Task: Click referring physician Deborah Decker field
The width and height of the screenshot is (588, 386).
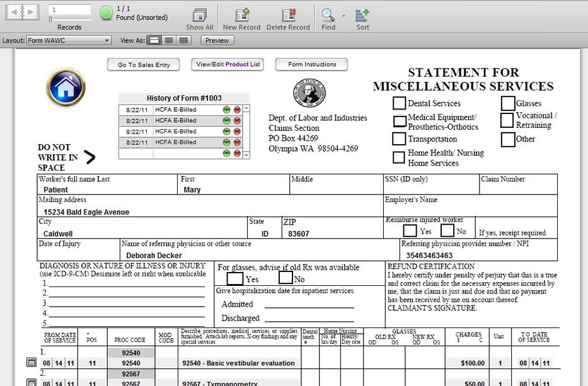Action: click(260, 255)
